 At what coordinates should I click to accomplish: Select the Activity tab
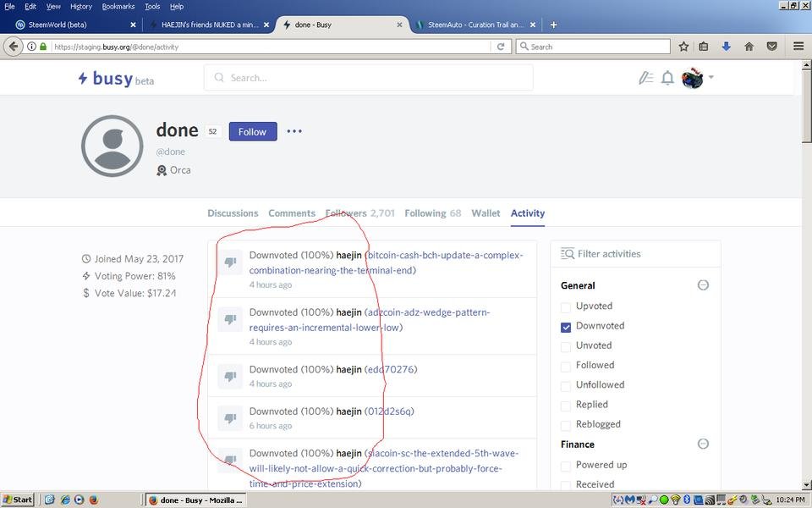click(x=528, y=213)
